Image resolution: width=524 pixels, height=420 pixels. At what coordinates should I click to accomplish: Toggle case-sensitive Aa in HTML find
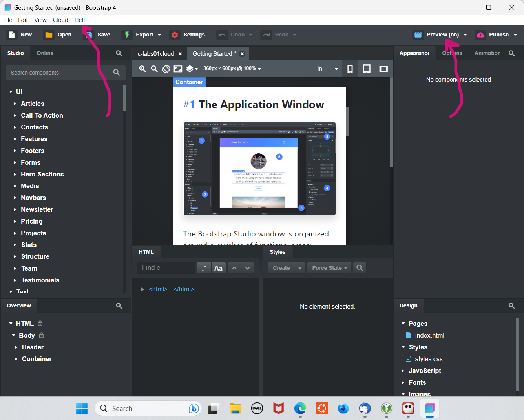(x=219, y=268)
